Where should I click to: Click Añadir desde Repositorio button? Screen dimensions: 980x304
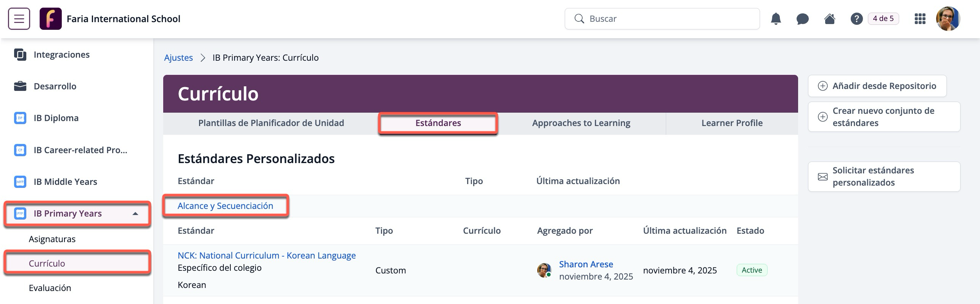pos(877,86)
